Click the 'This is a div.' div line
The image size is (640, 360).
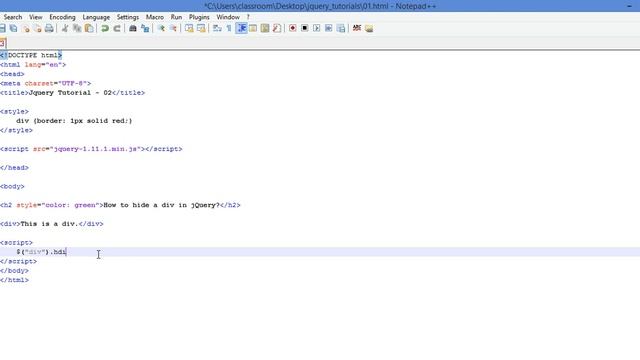coord(52,224)
